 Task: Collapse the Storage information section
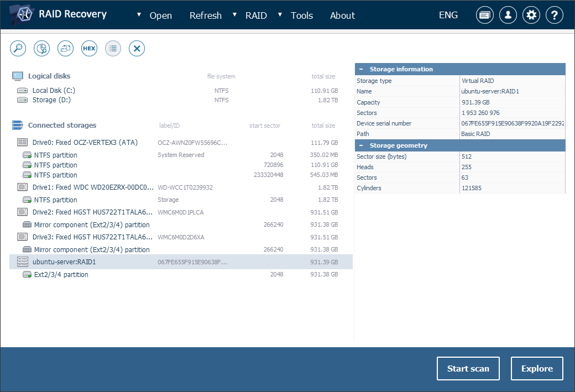(x=361, y=70)
